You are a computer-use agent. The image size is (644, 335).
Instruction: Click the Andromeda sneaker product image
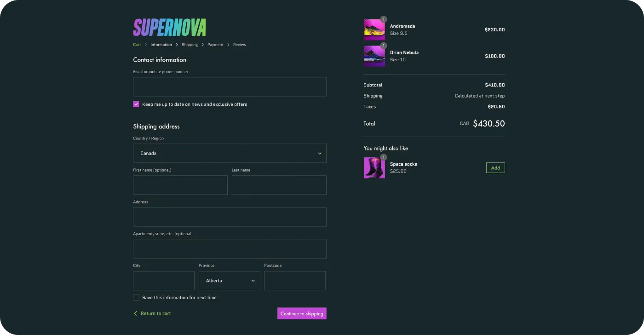pos(374,29)
